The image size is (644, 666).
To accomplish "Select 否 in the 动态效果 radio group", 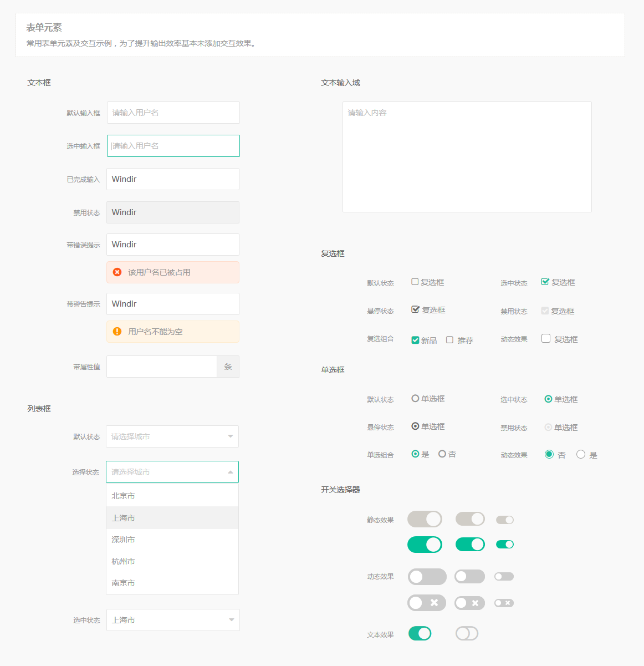I will click(x=549, y=454).
